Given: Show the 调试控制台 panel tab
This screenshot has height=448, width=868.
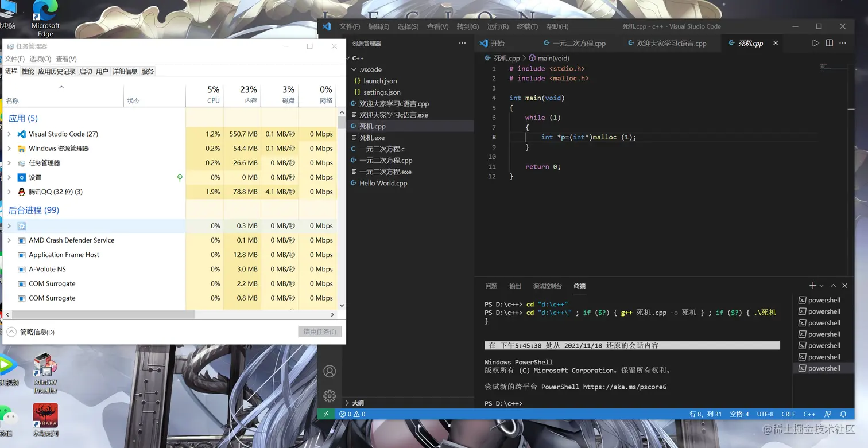Looking at the screenshot, I should click(x=547, y=286).
